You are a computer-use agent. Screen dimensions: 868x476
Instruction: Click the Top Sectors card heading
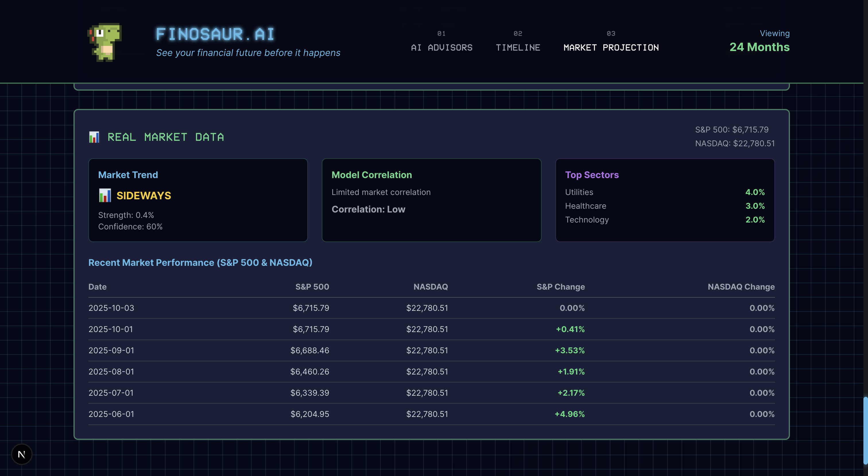(592, 175)
